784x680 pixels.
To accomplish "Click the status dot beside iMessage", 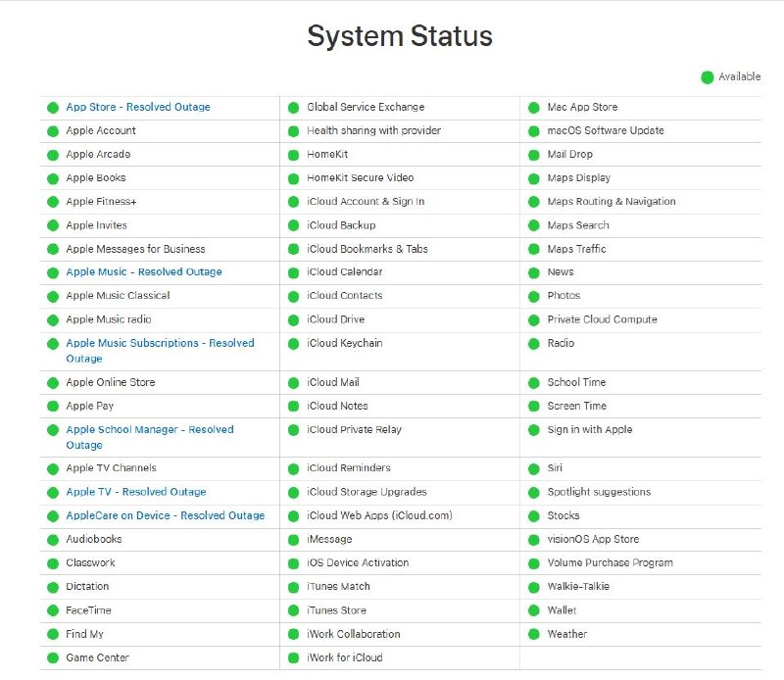I will coord(293,540).
